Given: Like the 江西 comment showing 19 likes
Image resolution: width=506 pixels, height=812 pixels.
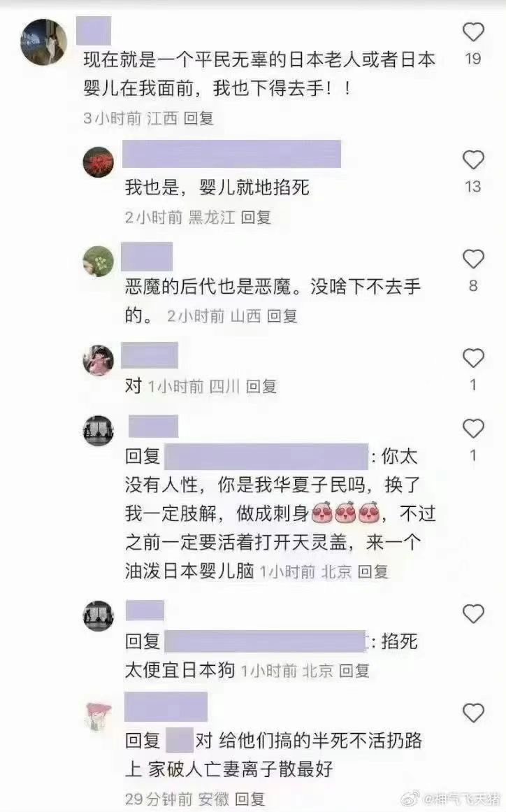Looking at the screenshot, I should [473, 32].
